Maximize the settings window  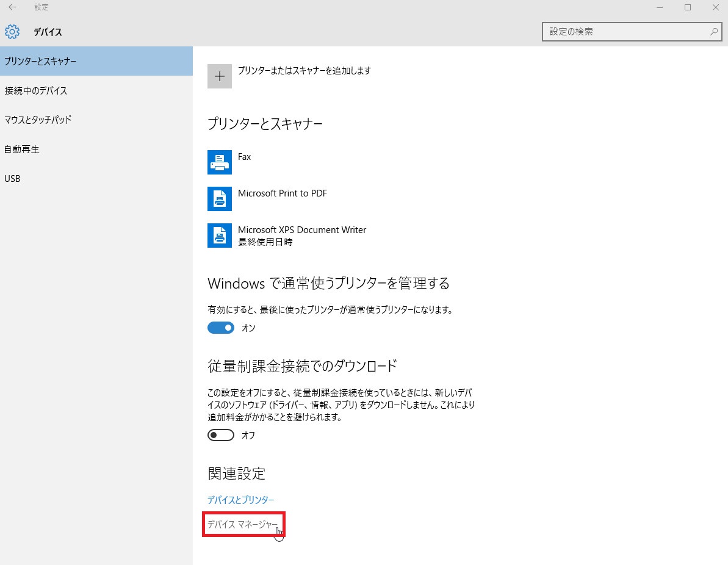[x=688, y=7]
